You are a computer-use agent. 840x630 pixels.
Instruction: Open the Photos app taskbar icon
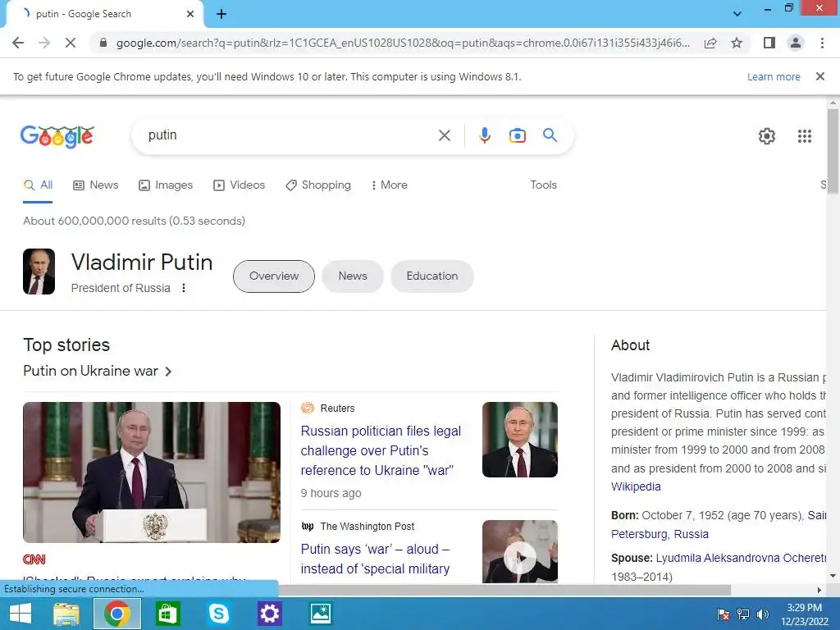pos(321,614)
